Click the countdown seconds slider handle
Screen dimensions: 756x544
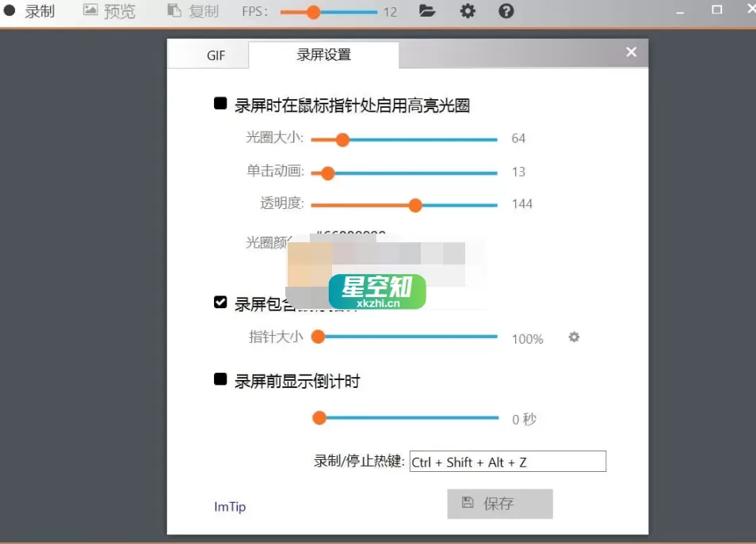(319, 417)
